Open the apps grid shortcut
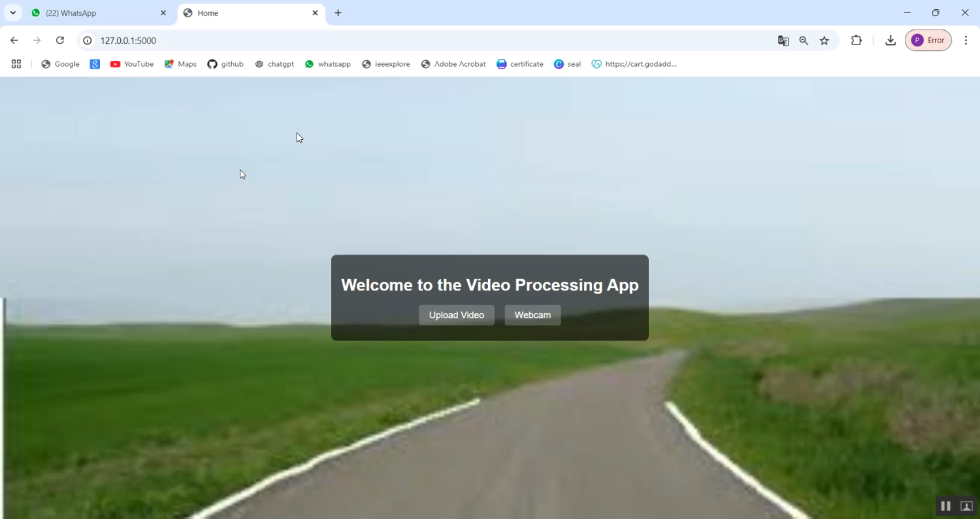 (x=16, y=64)
